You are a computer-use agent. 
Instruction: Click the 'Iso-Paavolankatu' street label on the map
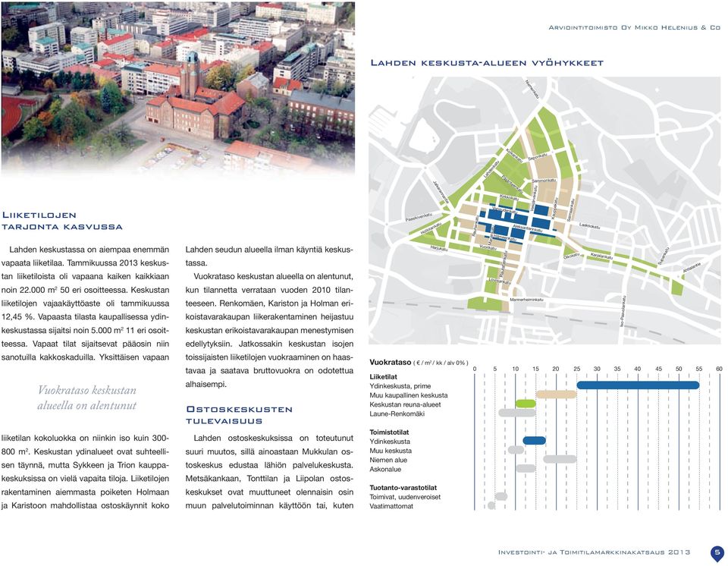(x=622, y=311)
